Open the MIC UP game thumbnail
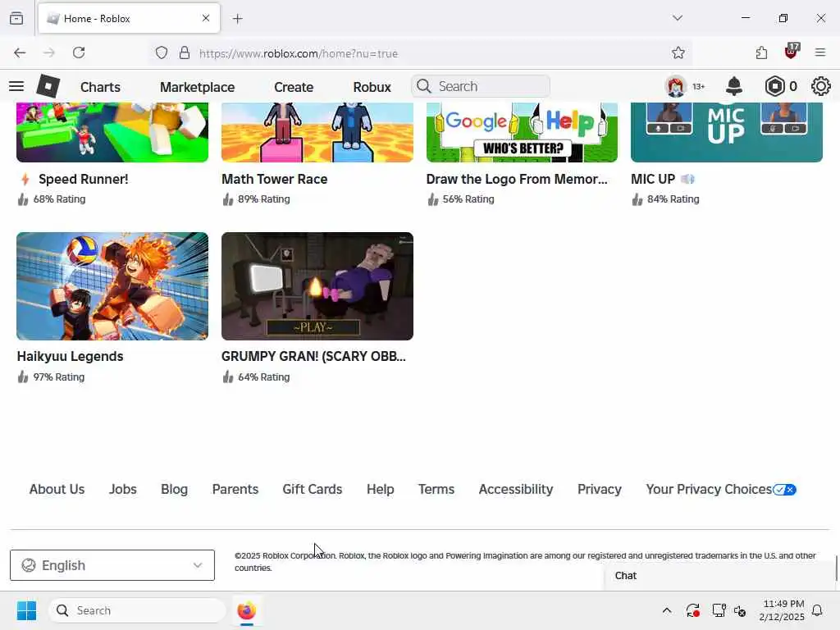Screen dimensions: 840x630 tap(727, 132)
